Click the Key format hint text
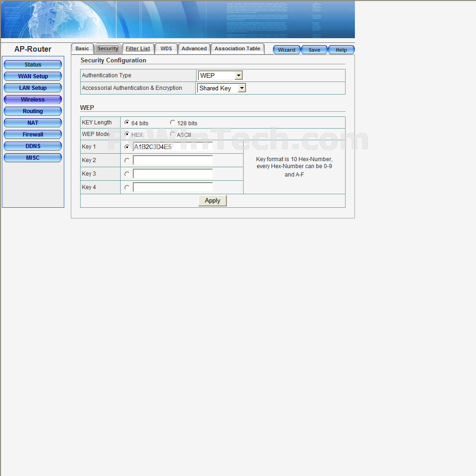 click(294, 167)
